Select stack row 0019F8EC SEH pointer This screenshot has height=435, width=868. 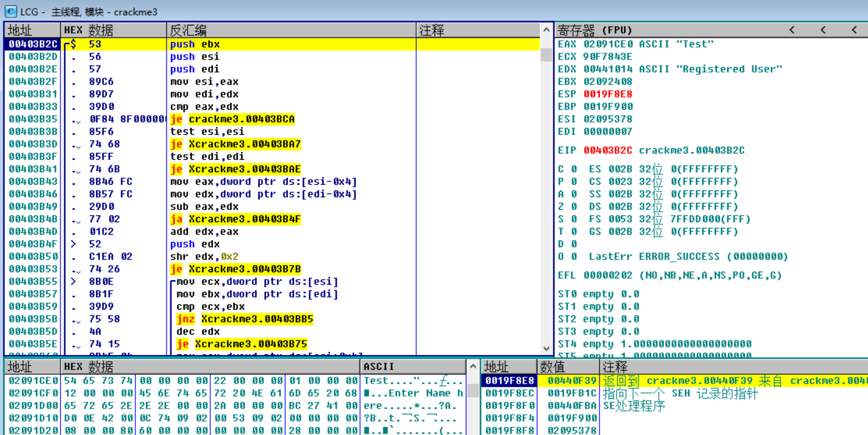(x=675, y=393)
